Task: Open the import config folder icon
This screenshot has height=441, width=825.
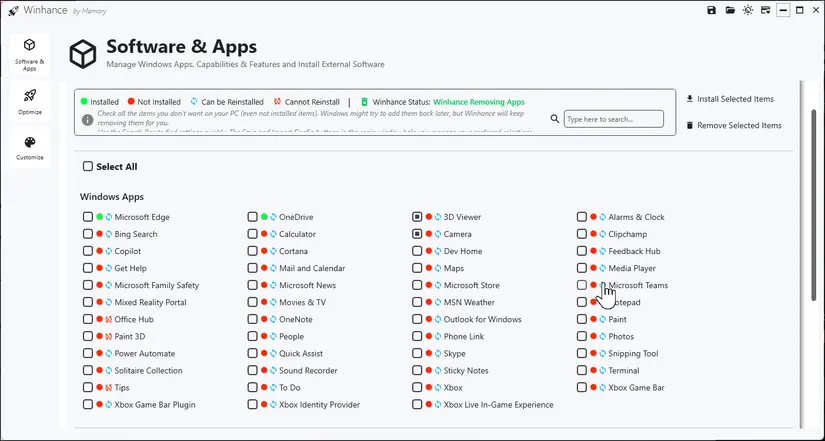Action: click(x=730, y=10)
